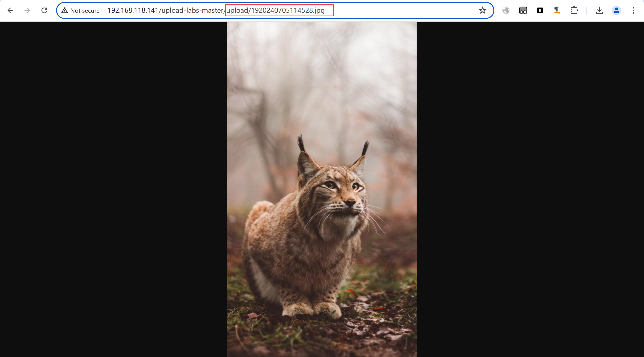Click the 192.168.118.141 host in address bar
The image size is (644, 357).
[133, 11]
